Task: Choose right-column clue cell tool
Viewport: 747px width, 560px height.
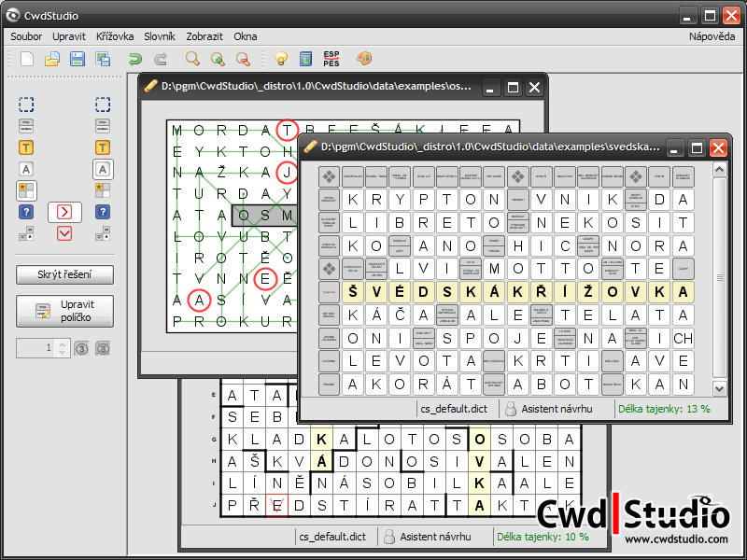Action: 103,126
